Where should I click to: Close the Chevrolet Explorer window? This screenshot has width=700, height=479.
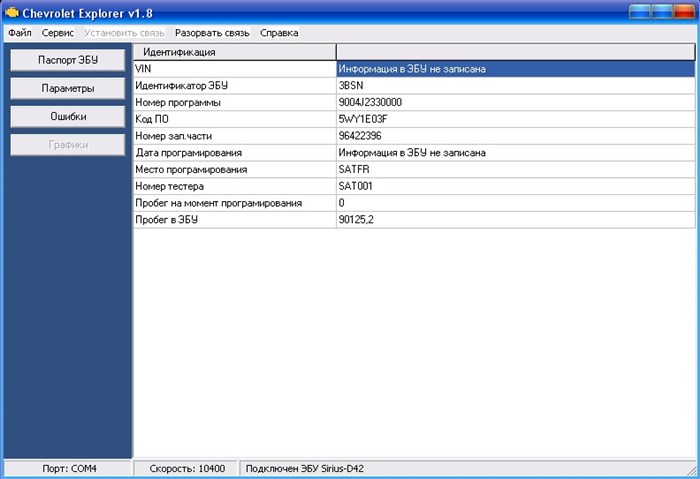[x=684, y=12]
